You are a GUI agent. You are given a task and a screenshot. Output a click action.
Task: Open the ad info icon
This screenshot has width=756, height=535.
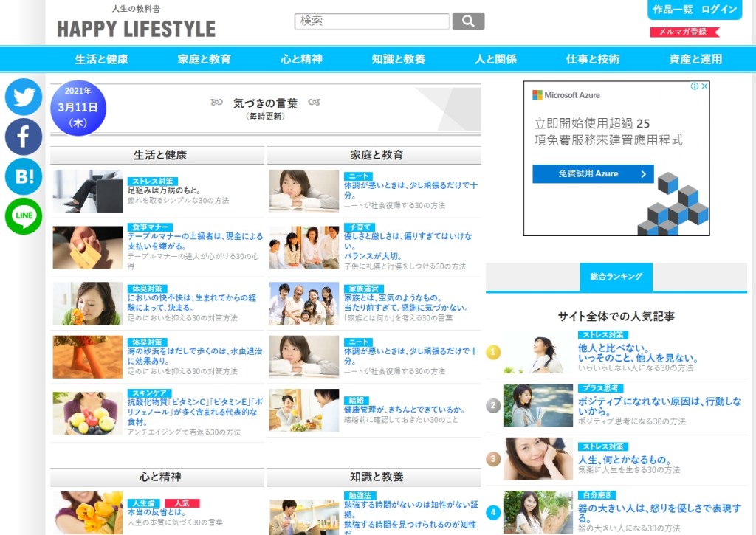click(695, 86)
